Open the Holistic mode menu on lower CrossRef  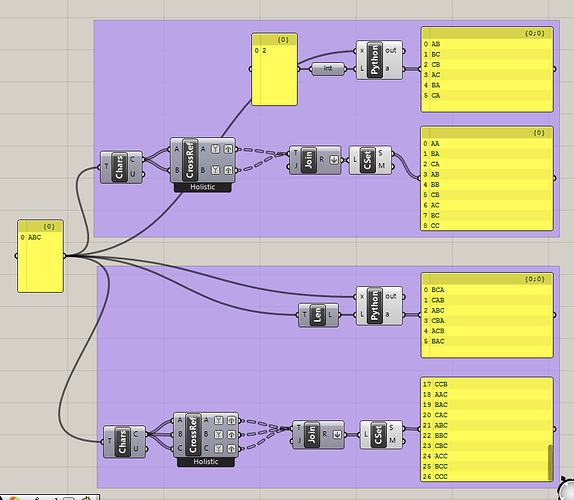click(206, 462)
